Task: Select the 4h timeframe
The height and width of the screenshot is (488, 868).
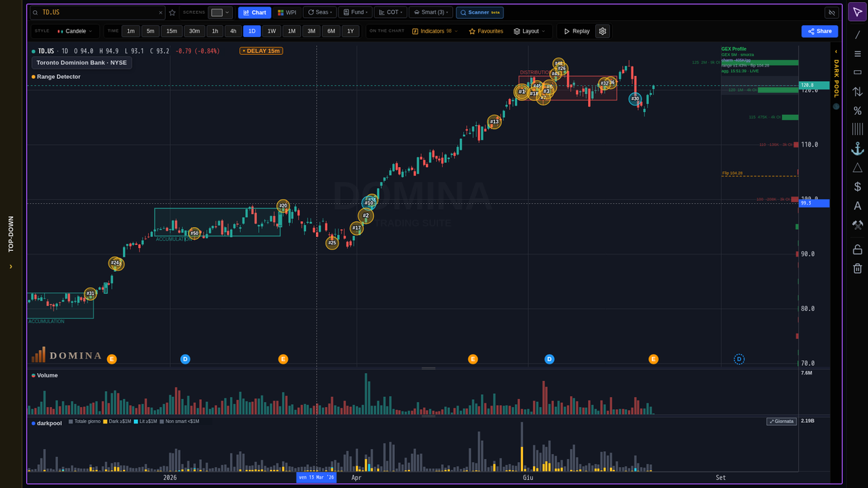Action: [x=233, y=31]
